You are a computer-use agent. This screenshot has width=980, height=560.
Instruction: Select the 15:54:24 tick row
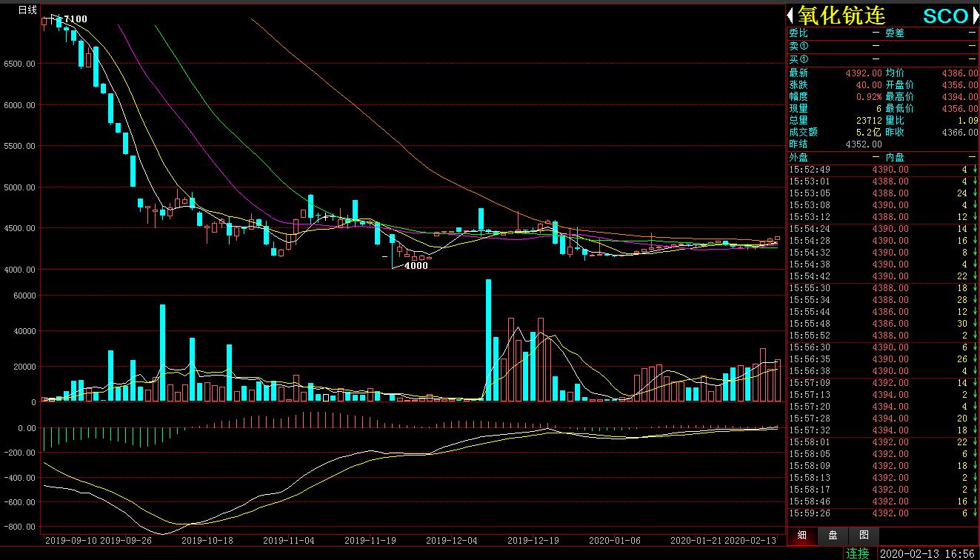click(882, 229)
